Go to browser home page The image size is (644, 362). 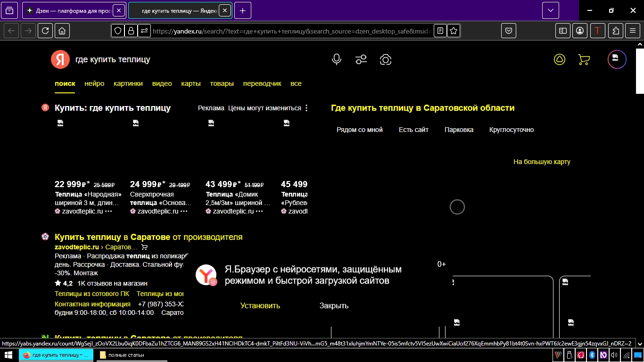[x=62, y=31]
